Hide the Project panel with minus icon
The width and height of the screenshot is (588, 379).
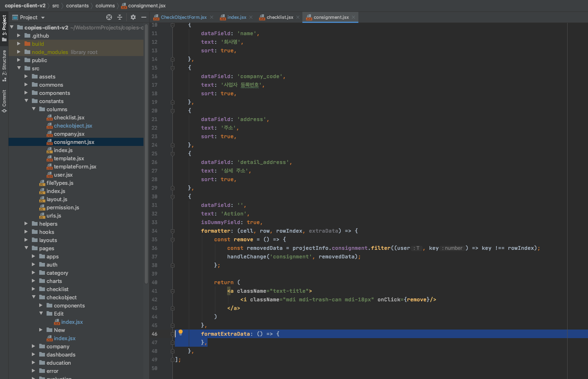click(144, 17)
